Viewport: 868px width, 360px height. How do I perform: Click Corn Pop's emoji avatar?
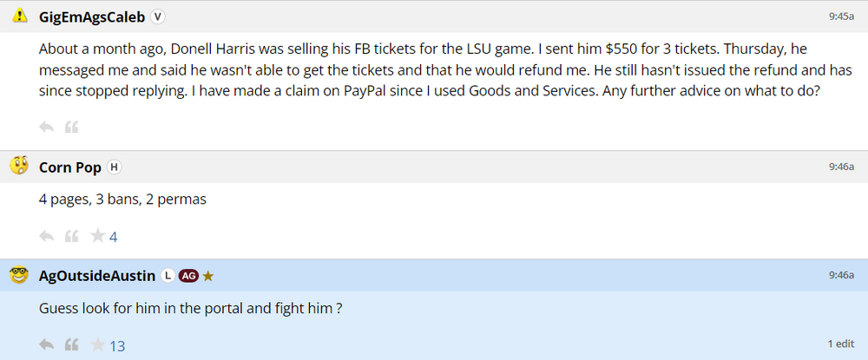point(19,167)
